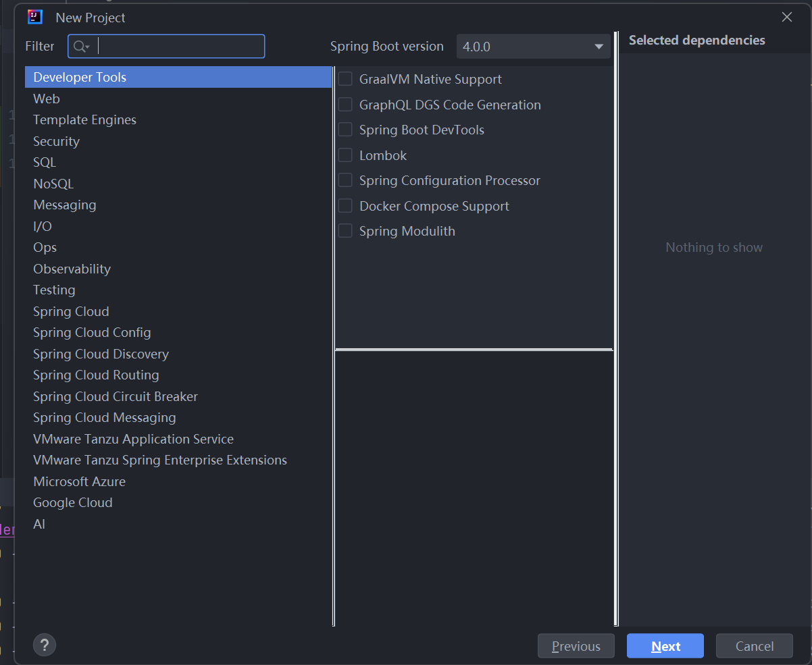Select the Microsoft Azure category
Screen dimensions: 812x665
[x=178, y=481]
